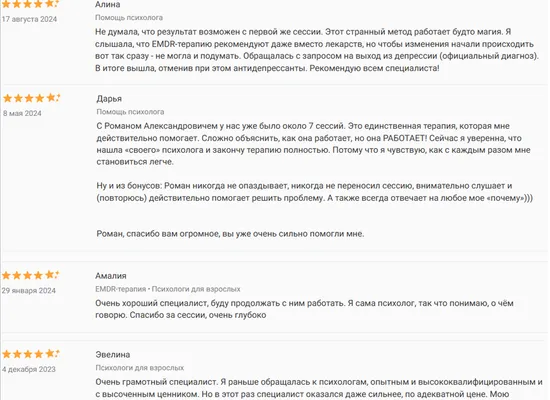The width and height of the screenshot is (550, 400).
Task: Select Психологи для взрослых under Эвелина
Action: (140, 368)
